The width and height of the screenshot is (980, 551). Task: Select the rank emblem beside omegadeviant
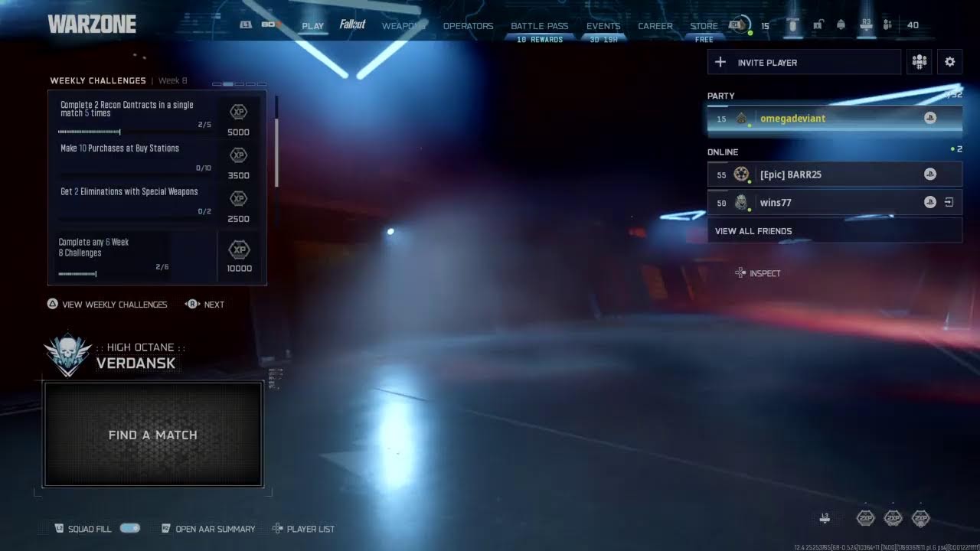741,118
